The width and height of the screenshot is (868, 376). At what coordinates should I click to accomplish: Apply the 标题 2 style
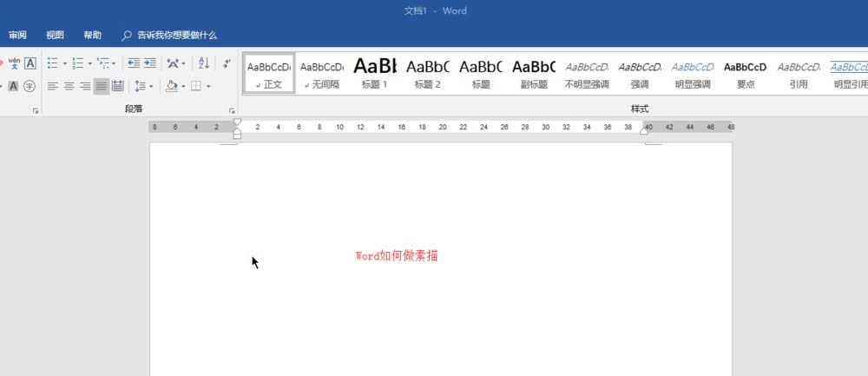click(x=428, y=74)
